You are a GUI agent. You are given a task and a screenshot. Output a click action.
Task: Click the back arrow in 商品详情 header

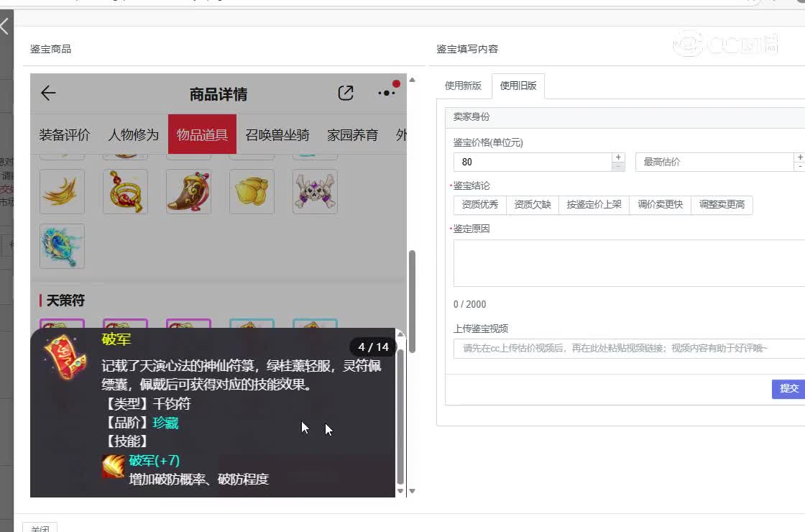click(48, 93)
